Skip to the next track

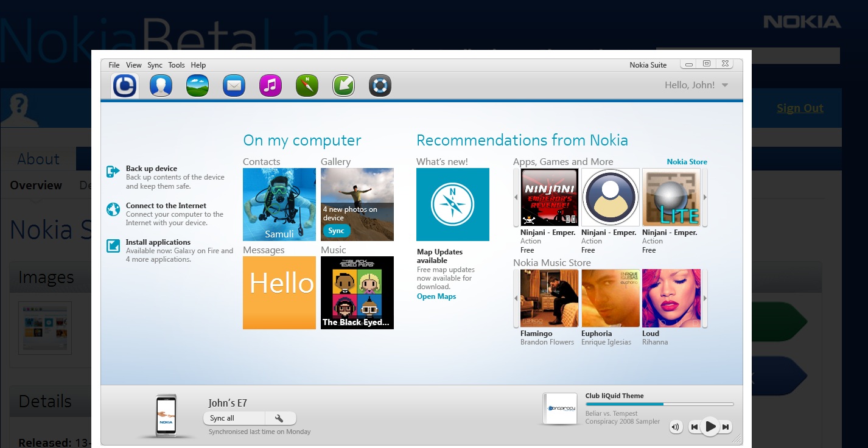coord(726,427)
